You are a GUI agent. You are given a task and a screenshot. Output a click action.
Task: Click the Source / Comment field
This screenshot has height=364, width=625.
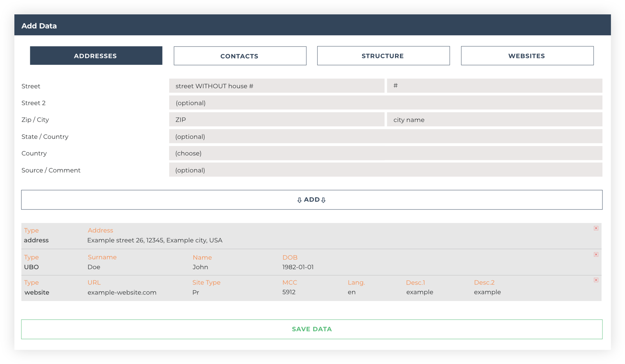pyautogui.click(x=385, y=170)
